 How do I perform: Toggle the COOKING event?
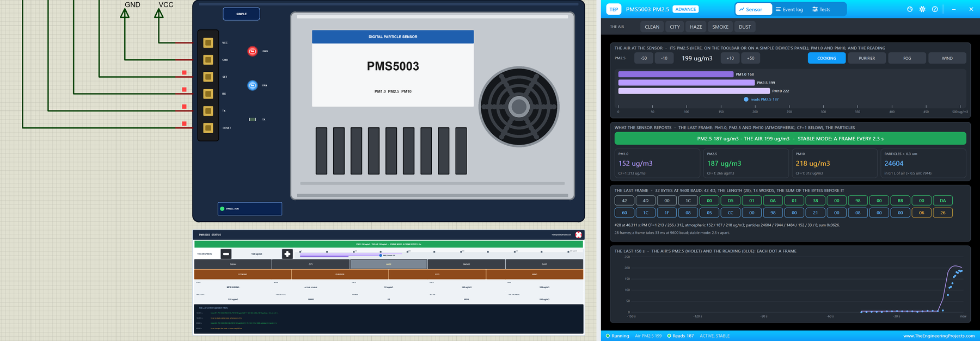click(826, 58)
